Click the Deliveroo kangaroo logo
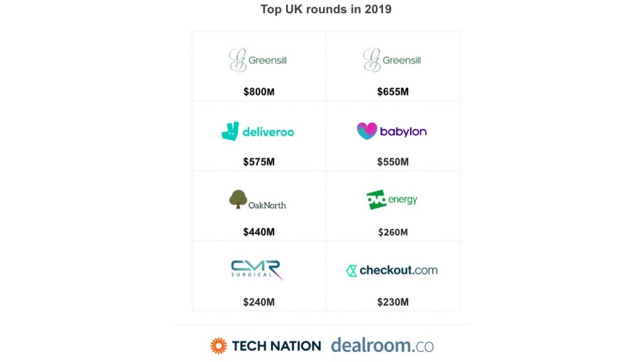This screenshot has height=362, width=644. [230, 131]
